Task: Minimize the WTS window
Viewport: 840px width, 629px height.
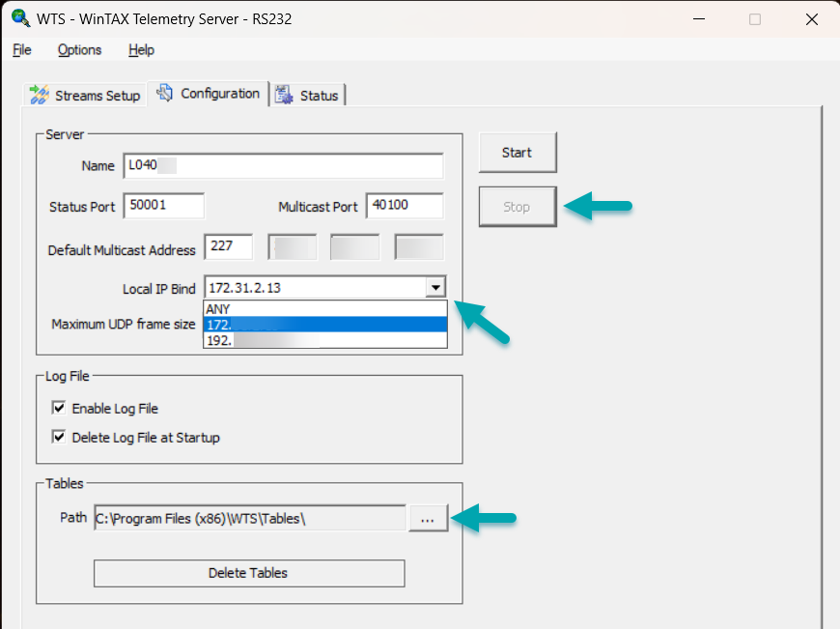Action: [x=699, y=19]
